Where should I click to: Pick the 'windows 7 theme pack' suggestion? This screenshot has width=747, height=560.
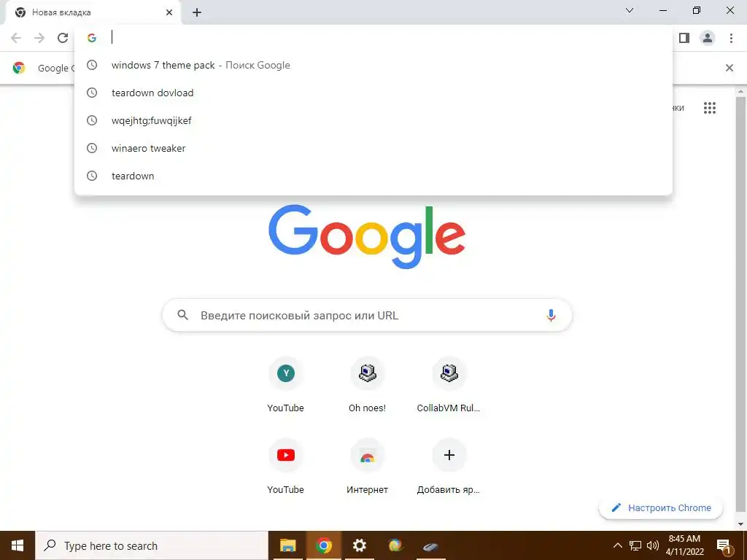pyautogui.click(x=373, y=65)
